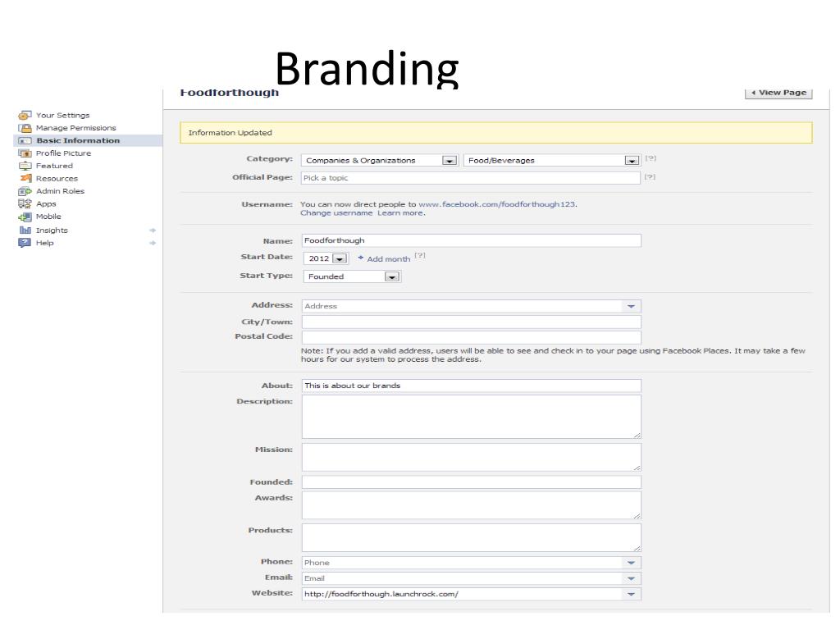Click the arrow icon beside Insights
The width and height of the screenshot is (840, 630).
point(153,231)
